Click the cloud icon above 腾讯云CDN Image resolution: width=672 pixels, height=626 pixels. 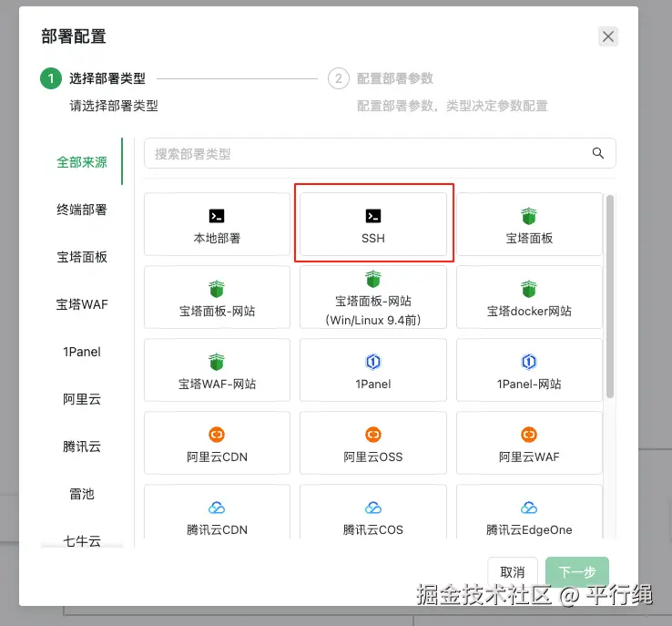click(x=217, y=508)
